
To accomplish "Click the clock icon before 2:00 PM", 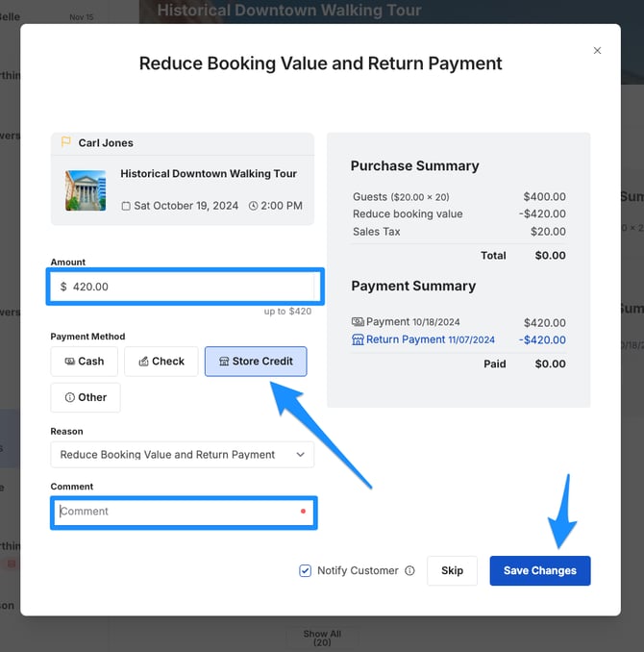I will click(253, 206).
